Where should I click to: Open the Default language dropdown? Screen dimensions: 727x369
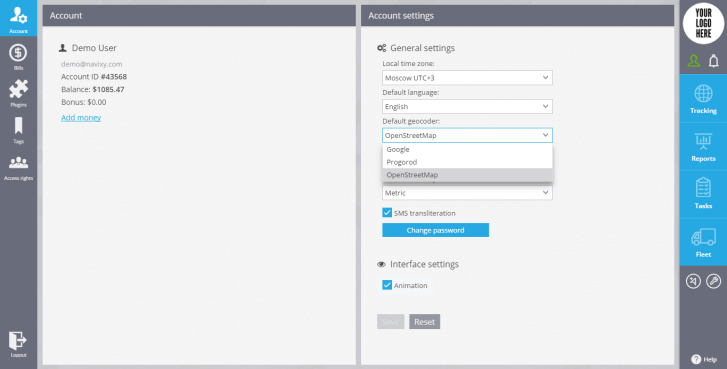pyautogui.click(x=467, y=107)
